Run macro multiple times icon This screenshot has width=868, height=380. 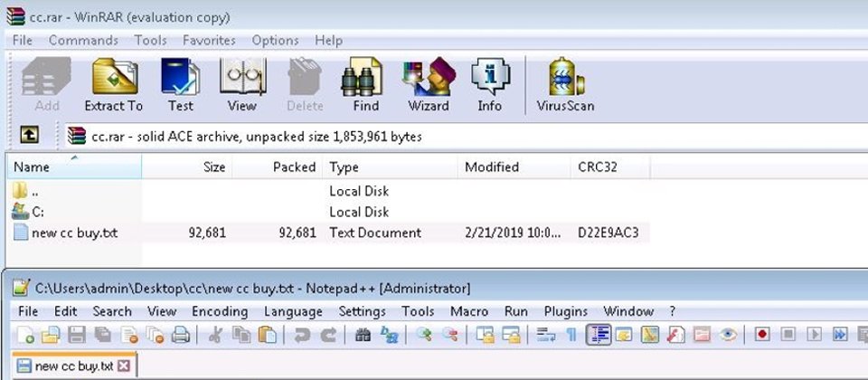tap(840, 335)
